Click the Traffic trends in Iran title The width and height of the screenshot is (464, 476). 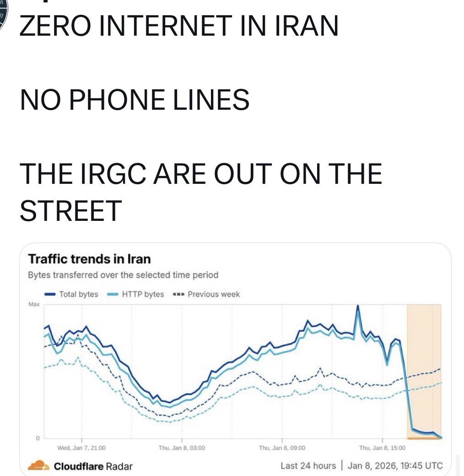pos(89,259)
